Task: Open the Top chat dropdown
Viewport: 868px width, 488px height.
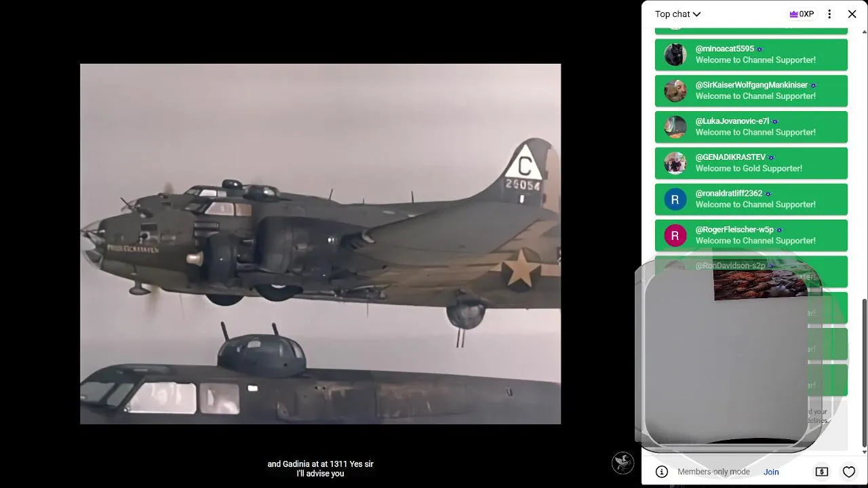Action: tap(677, 14)
